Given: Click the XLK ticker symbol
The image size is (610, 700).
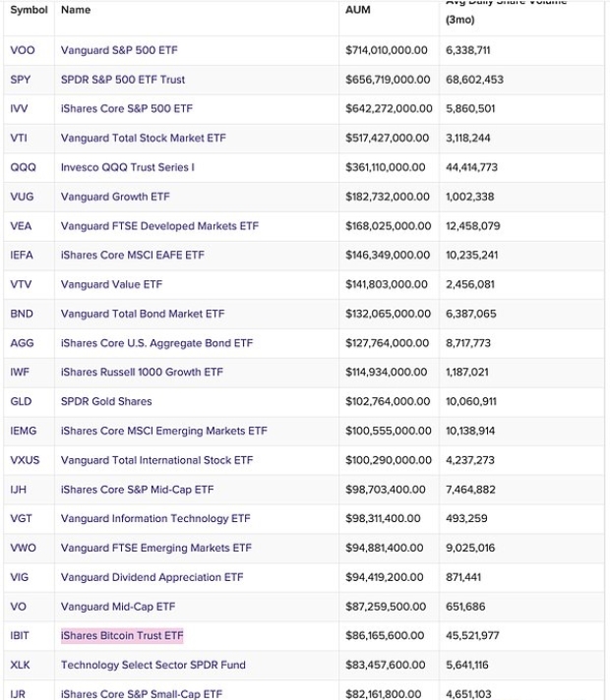Looking at the screenshot, I should [x=20, y=665].
